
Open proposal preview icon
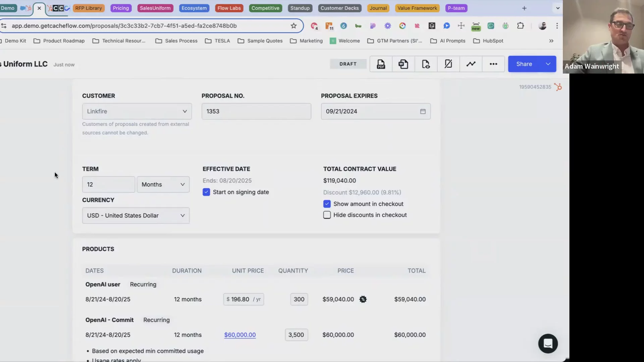(x=426, y=64)
